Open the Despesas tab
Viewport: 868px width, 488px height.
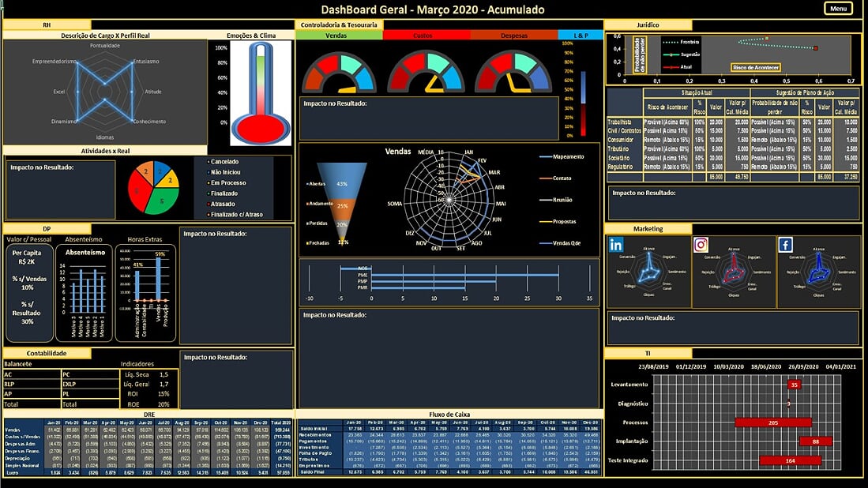(513, 36)
